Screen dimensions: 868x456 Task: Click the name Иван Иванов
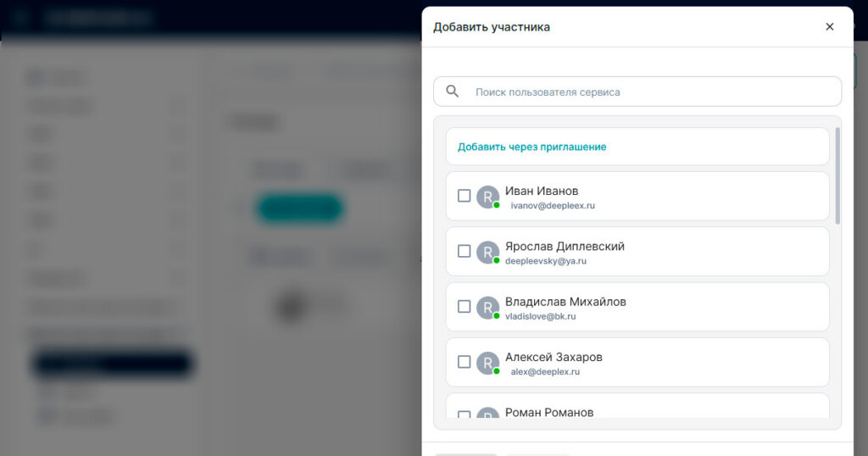point(542,191)
